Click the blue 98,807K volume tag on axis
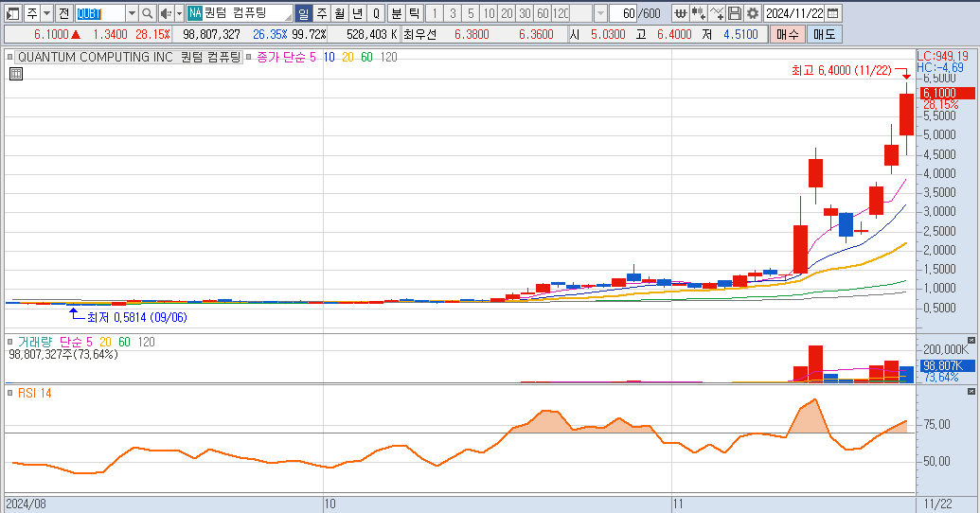 pos(948,365)
